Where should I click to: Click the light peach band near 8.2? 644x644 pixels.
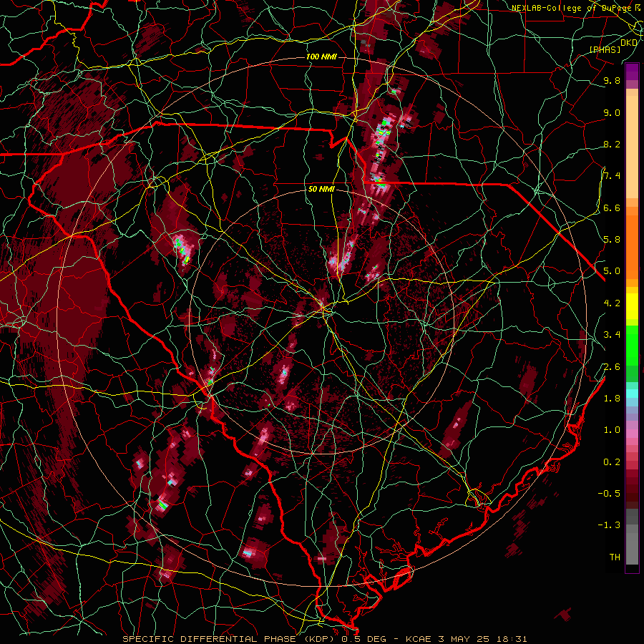coord(632,147)
